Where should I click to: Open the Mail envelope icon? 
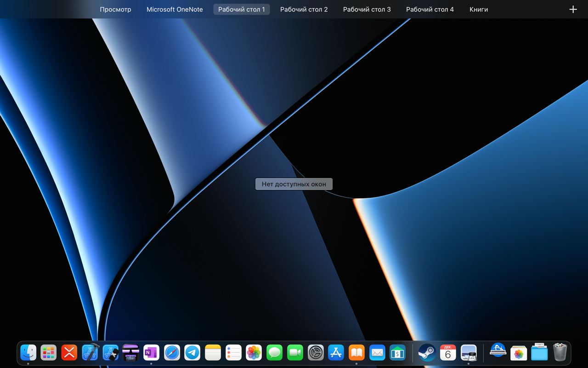click(x=377, y=353)
